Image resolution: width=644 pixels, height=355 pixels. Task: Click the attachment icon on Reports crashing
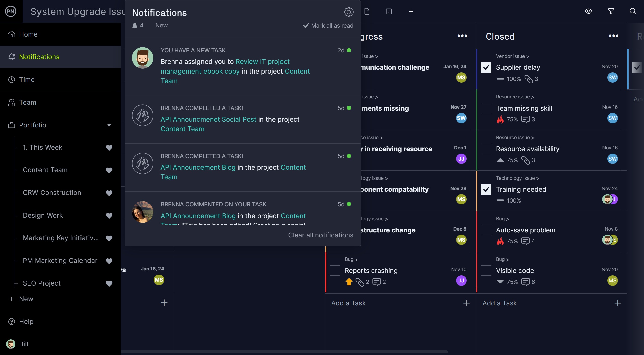coord(360,282)
